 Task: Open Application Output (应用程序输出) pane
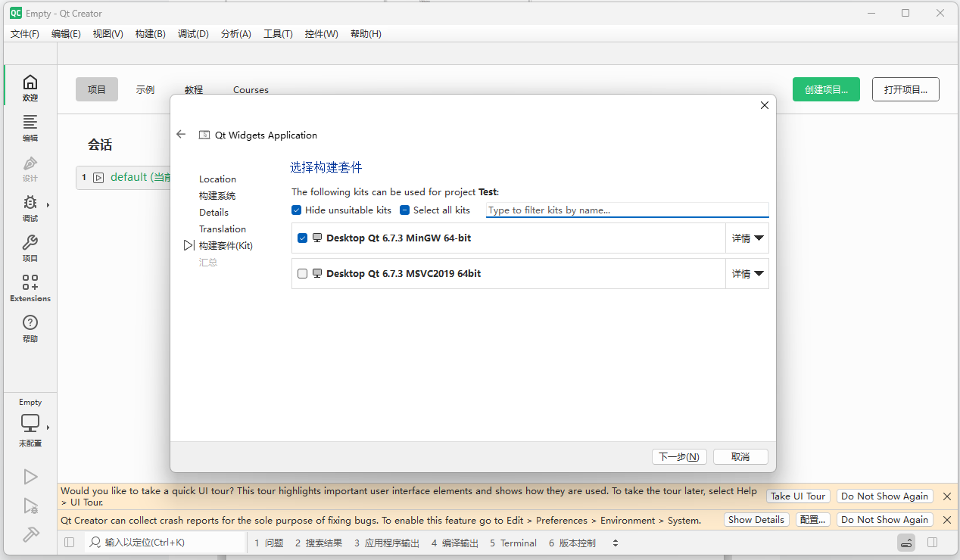[x=387, y=543]
